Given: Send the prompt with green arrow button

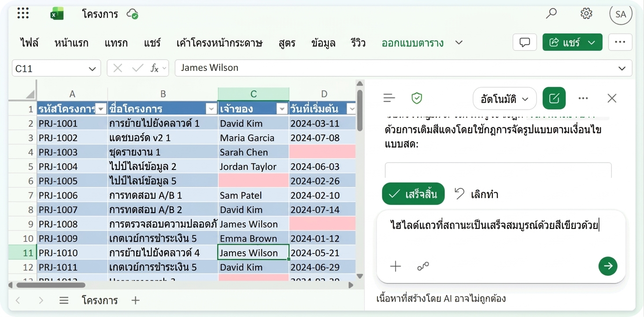Looking at the screenshot, I should click(x=608, y=266).
